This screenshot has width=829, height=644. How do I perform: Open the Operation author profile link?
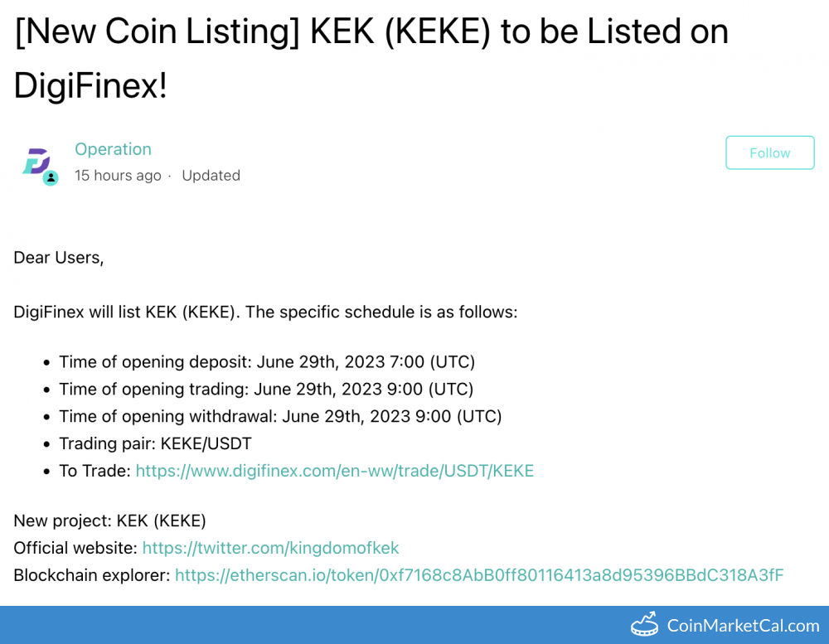pyautogui.click(x=113, y=149)
